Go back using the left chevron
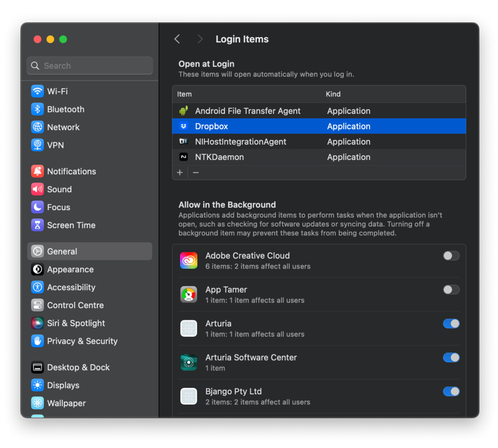 pyautogui.click(x=177, y=39)
